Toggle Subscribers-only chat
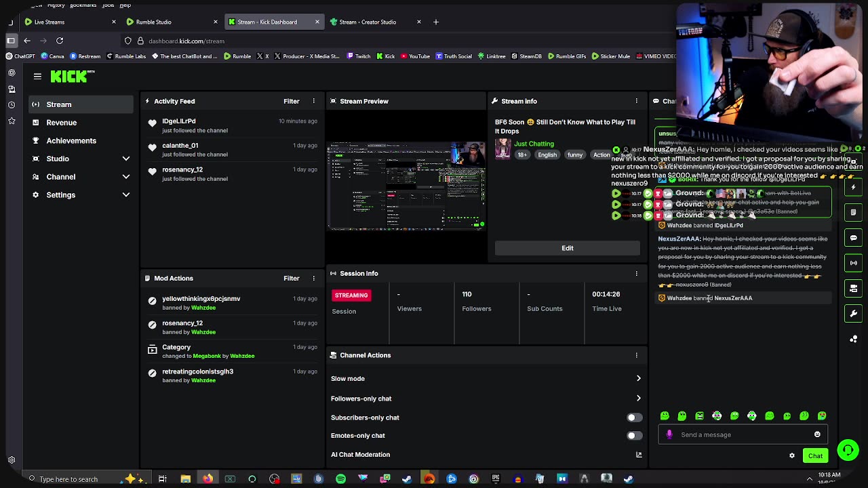Viewport: 868px width, 488px height. pyautogui.click(x=634, y=418)
